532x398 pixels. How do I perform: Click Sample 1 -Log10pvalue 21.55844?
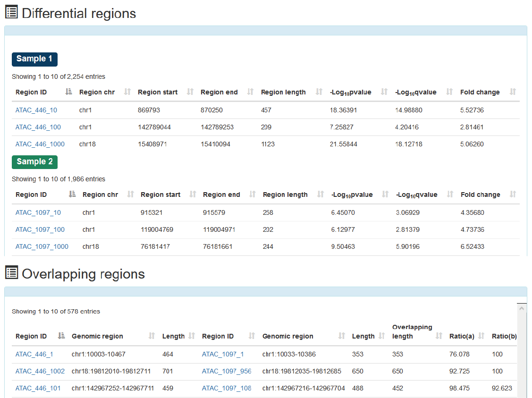(x=343, y=144)
